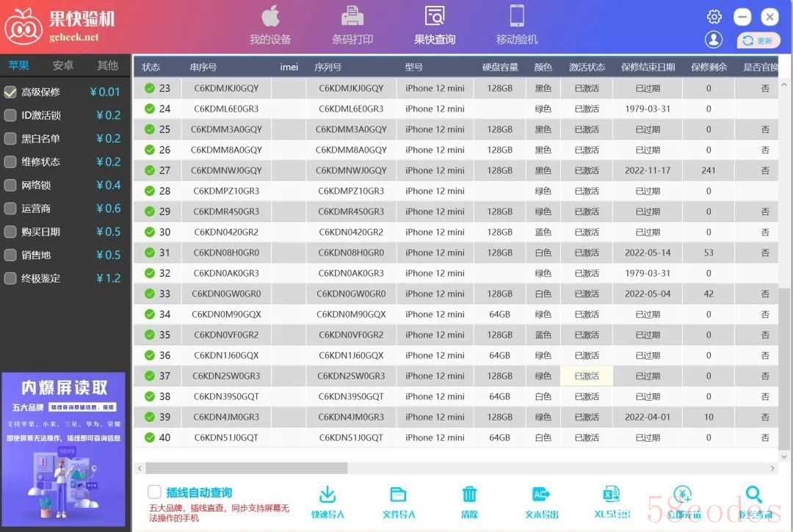Uncheck the 高级保修 checkbox
This screenshot has width=793, height=532.
[x=10, y=92]
